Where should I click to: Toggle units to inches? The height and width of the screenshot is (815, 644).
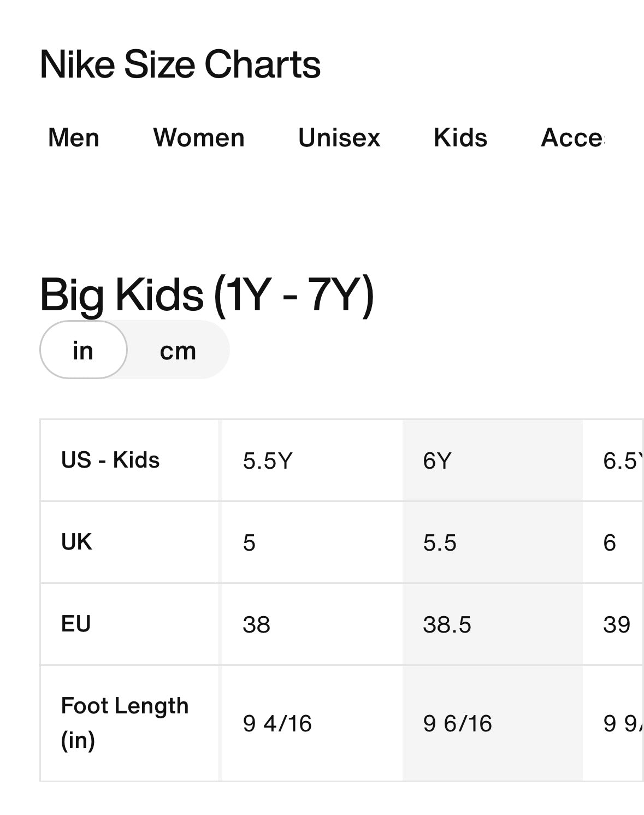(83, 350)
